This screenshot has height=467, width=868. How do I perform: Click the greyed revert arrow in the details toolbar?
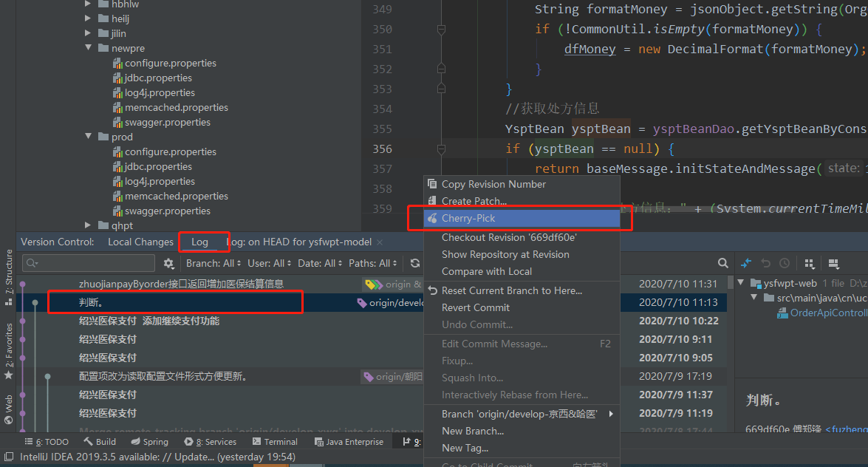coord(765,263)
